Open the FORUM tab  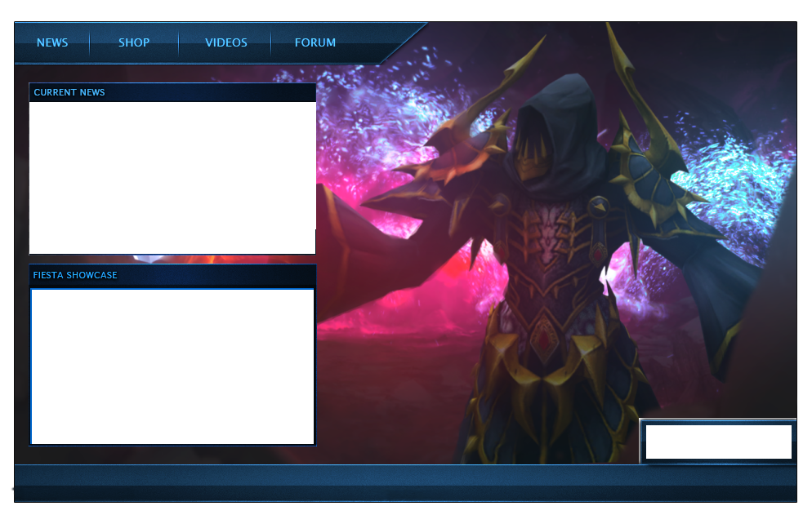pos(315,42)
